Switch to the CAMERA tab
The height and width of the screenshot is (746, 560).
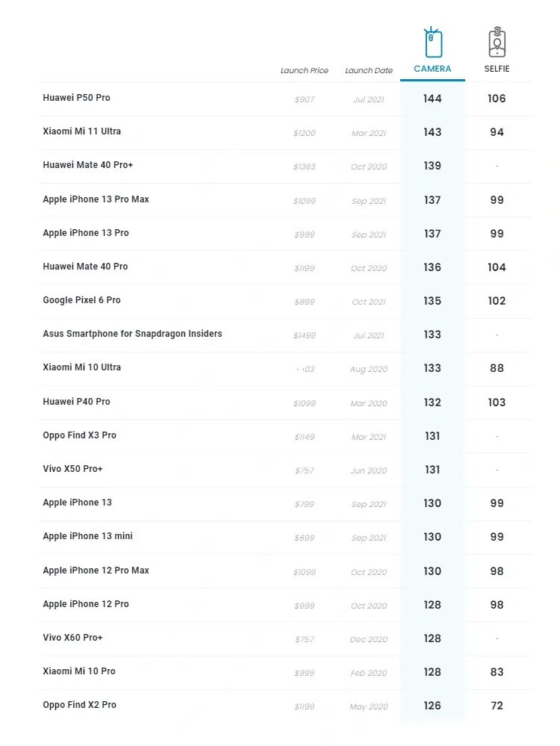(x=432, y=69)
